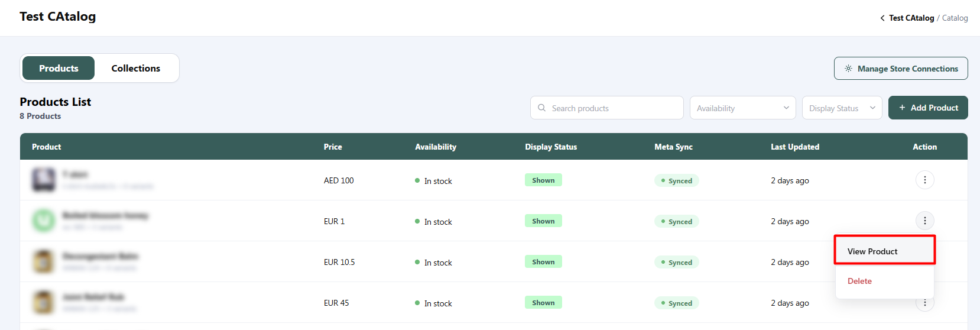The width and height of the screenshot is (980, 330).
Task: Click the breadcrumb back chevron icon
Action: click(882, 18)
